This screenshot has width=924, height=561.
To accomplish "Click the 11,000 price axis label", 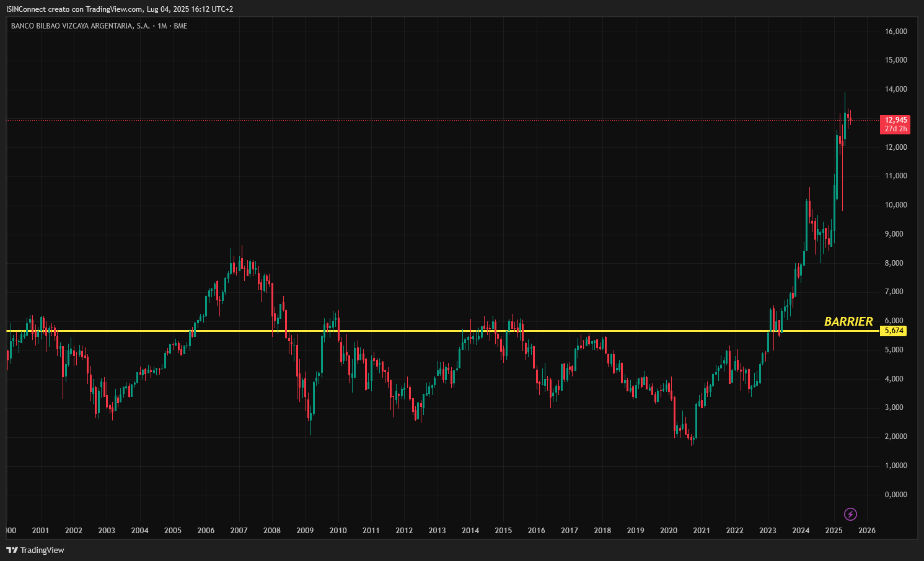I will coord(896,176).
